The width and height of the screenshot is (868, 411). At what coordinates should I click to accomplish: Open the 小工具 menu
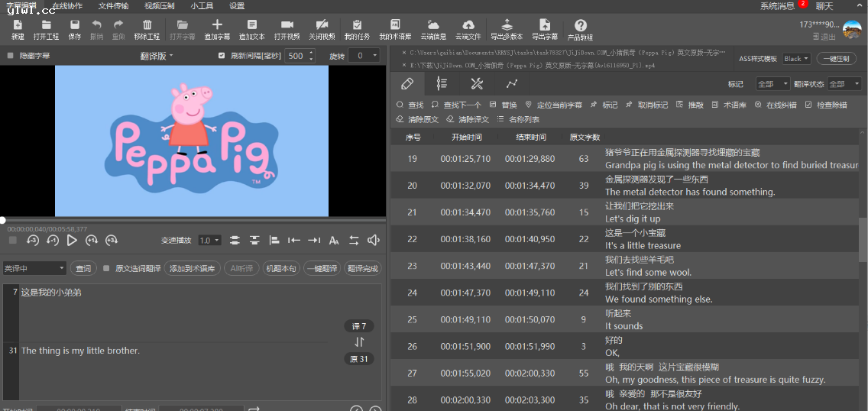pos(202,5)
